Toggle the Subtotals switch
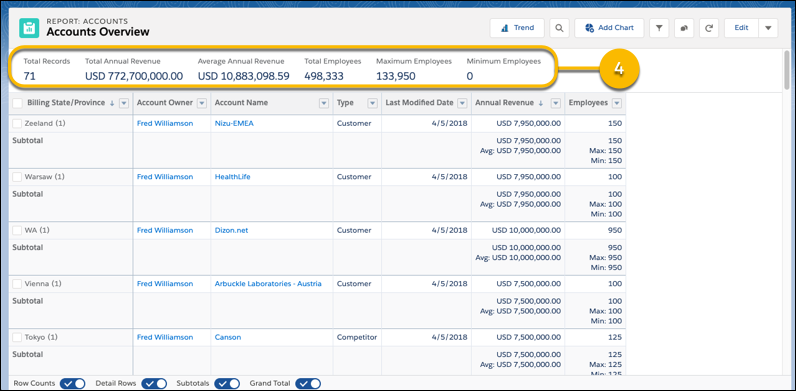The width and height of the screenshot is (796, 391). click(x=227, y=383)
